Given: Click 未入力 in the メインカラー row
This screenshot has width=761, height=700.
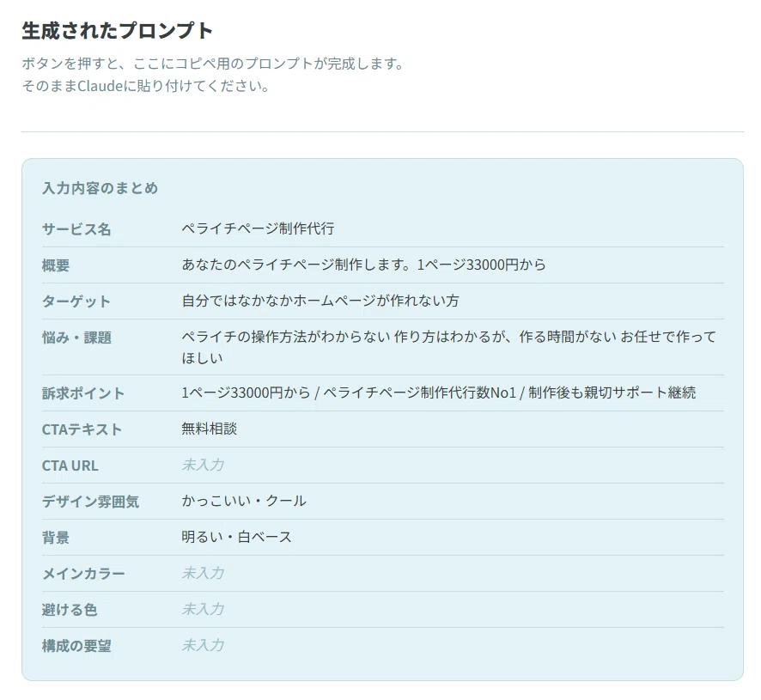Looking at the screenshot, I should (x=203, y=573).
